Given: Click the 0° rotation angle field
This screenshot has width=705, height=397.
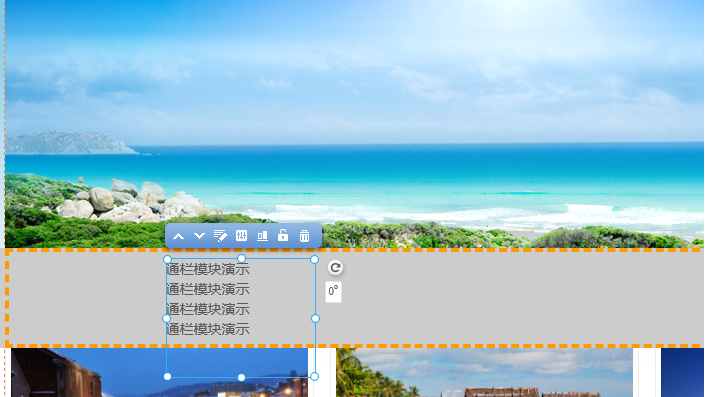Looking at the screenshot, I should [x=333, y=291].
